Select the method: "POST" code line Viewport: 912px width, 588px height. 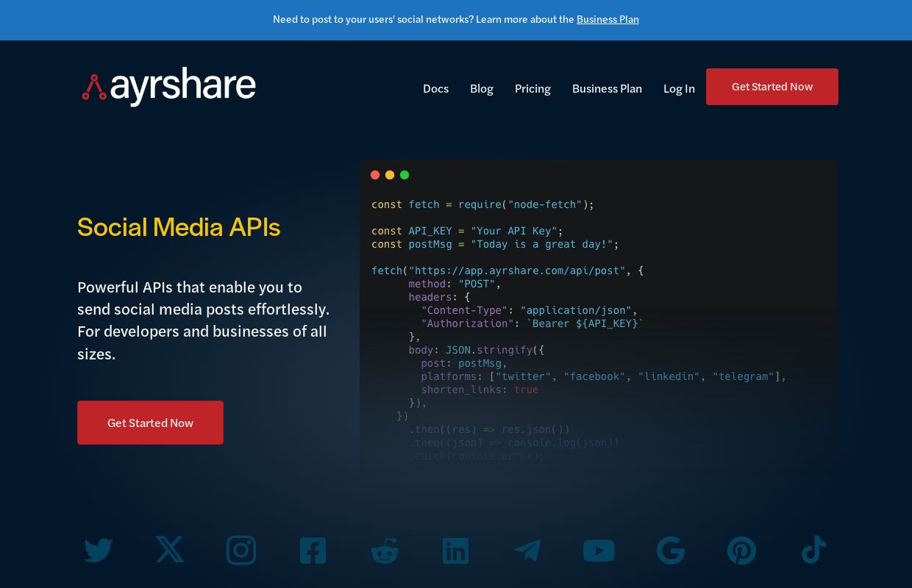tap(455, 284)
